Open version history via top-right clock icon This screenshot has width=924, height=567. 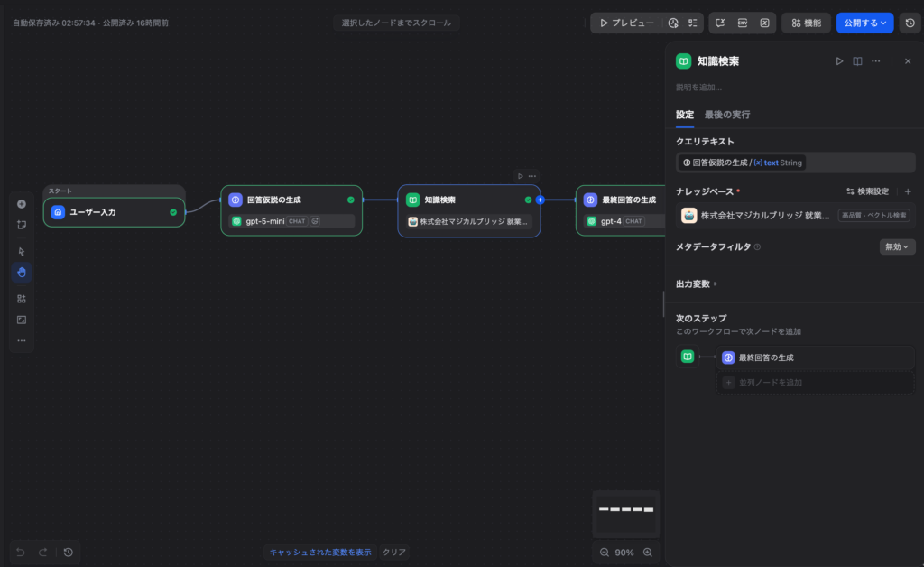(909, 22)
